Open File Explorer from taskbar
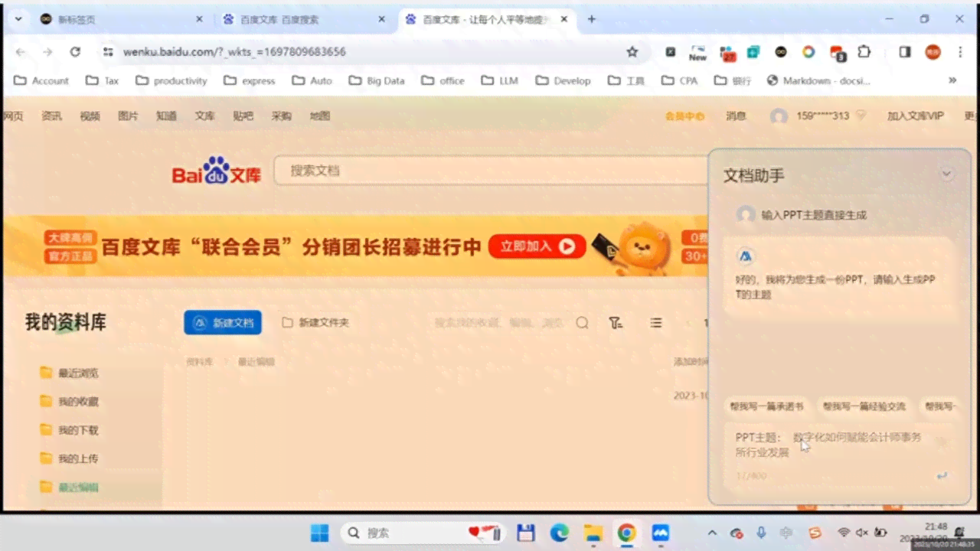Image resolution: width=980 pixels, height=551 pixels. click(593, 533)
